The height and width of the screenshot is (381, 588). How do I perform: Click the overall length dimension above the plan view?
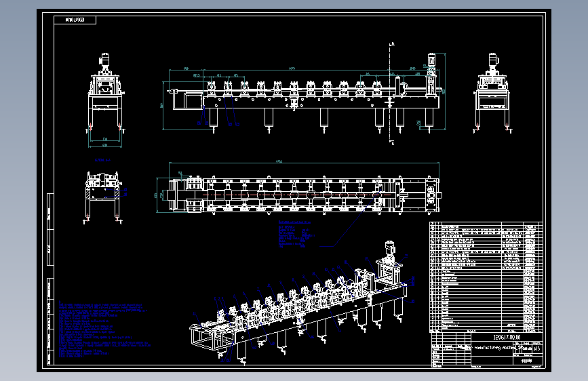(304, 162)
